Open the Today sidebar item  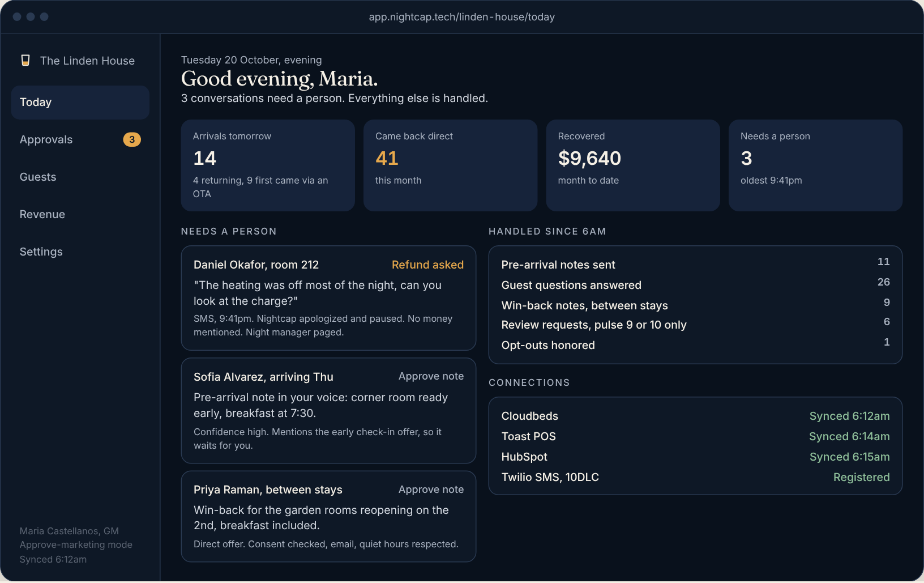pyautogui.click(x=80, y=103)
